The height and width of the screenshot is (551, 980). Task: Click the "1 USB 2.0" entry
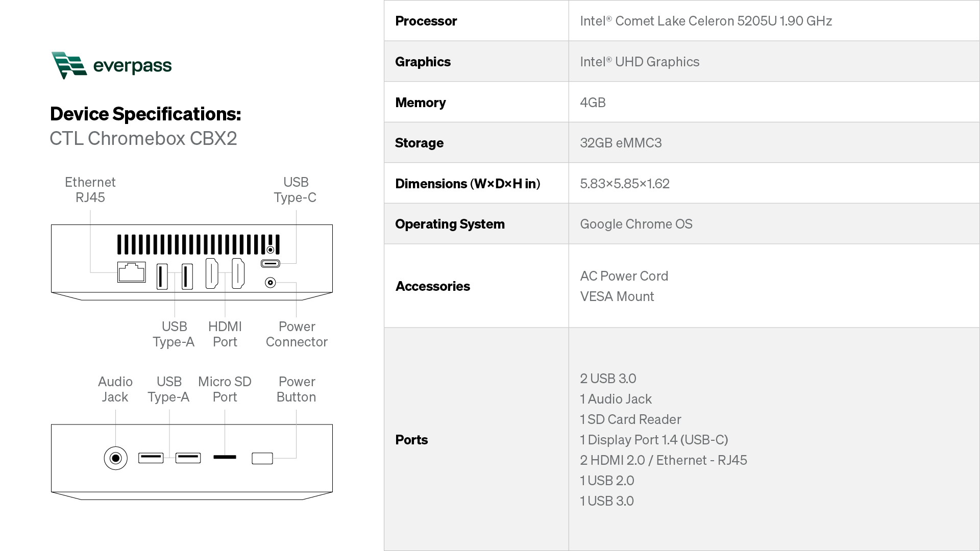point(607,481)
